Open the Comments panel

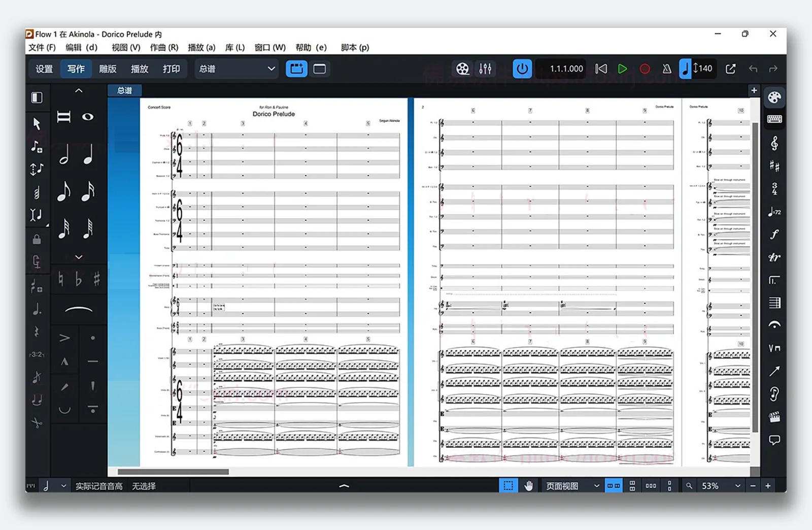tap(774, 440)
